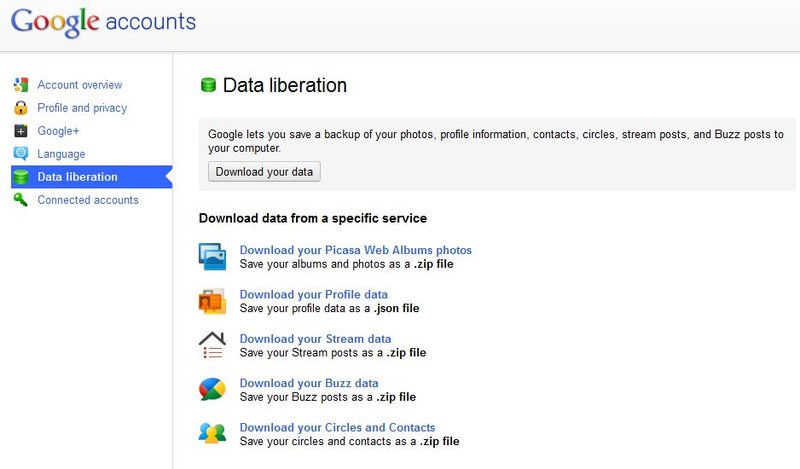Click the padlock icon for Profile and privacy
Image resolution: width=800 pixels, height=469 pixels.
pos(21,108)
